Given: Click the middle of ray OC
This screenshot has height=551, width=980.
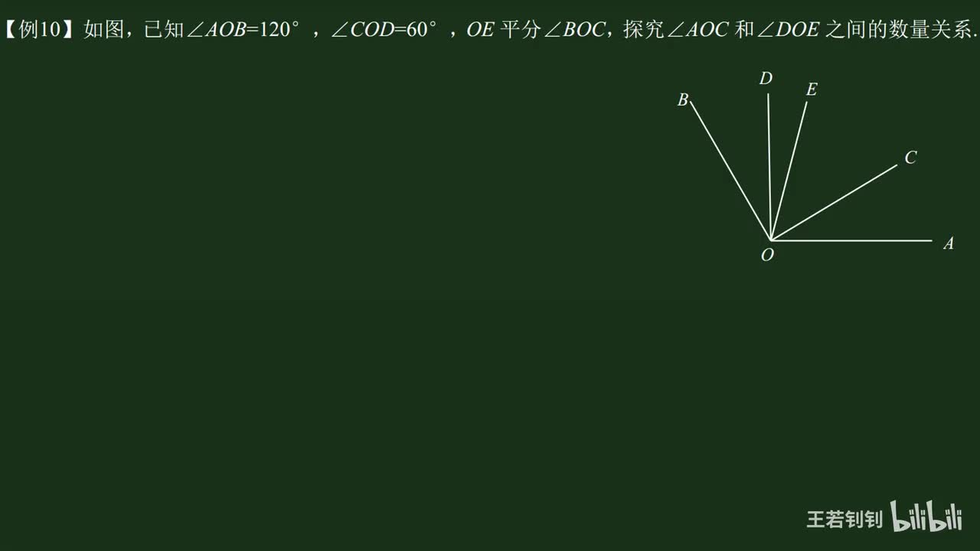Looking at the screenshot, I should (833, 203).
